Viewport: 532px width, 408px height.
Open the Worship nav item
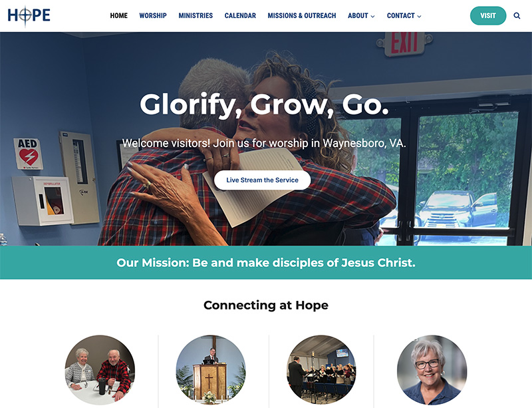pos(153,15)
